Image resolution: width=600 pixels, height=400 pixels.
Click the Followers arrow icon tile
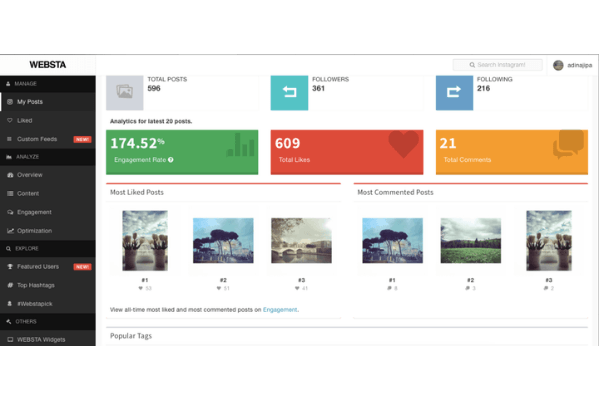pyautogui.click(x=289, y=92)
